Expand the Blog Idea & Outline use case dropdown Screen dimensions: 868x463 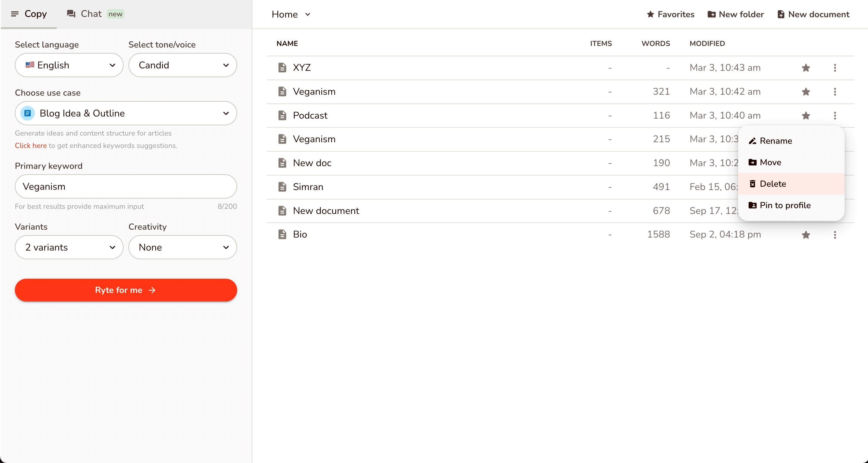[x=126, y=113]
